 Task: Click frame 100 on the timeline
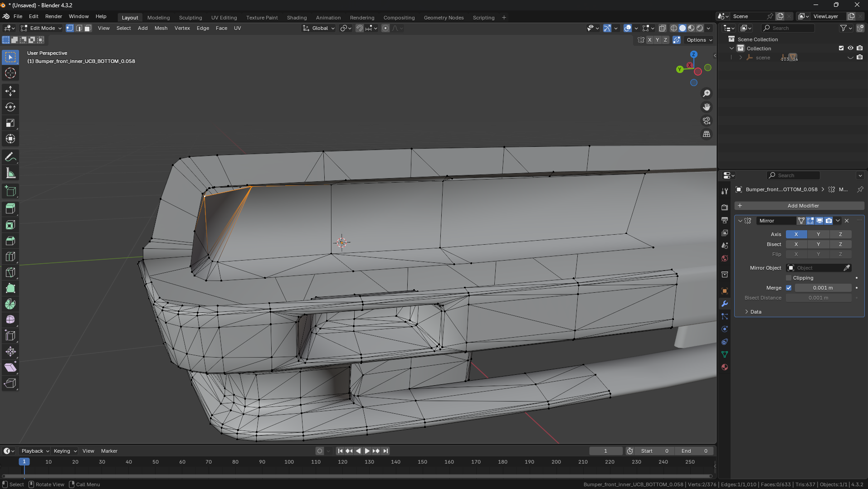point(289,462)
